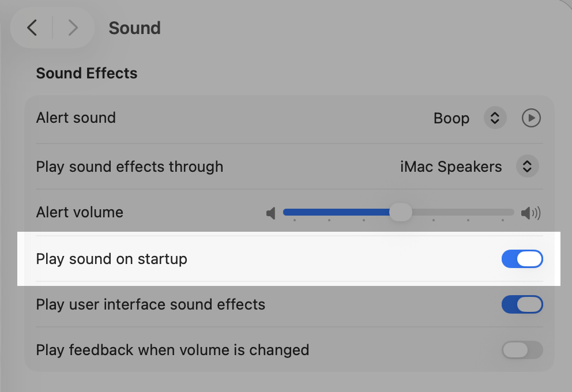Viewport: 572px width, 392px height.
Task: Click the up-down arrows beside iMac Speakers
Action: tap(526, 167)
